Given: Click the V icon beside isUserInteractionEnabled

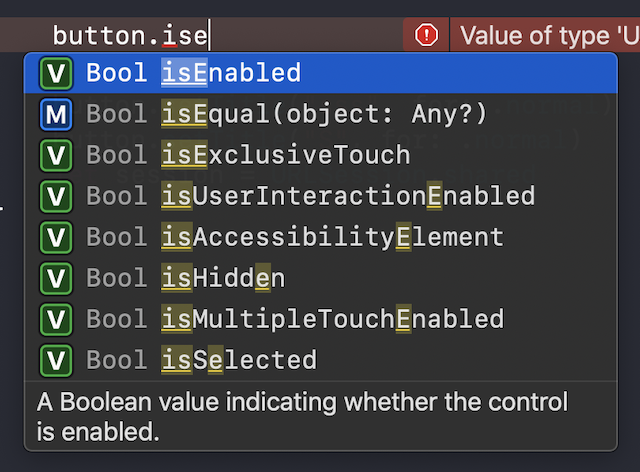Looking at the screenshot, I should coord(54,196).
